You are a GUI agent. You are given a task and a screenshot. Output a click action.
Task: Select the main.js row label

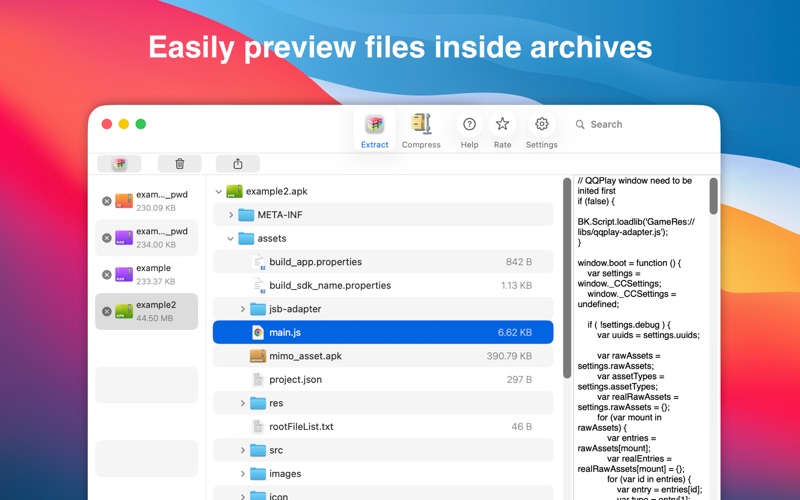[x=285, y=332]
